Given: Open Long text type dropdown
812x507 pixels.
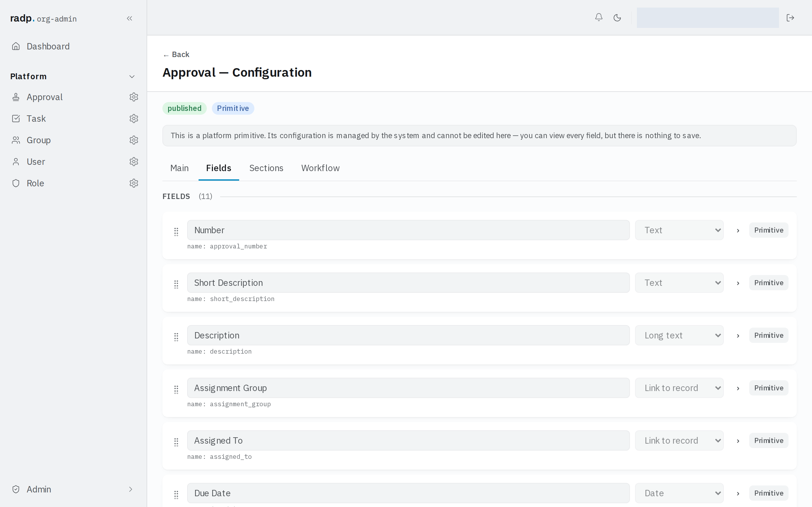Looking at the screenshot, I should point(679,335).
